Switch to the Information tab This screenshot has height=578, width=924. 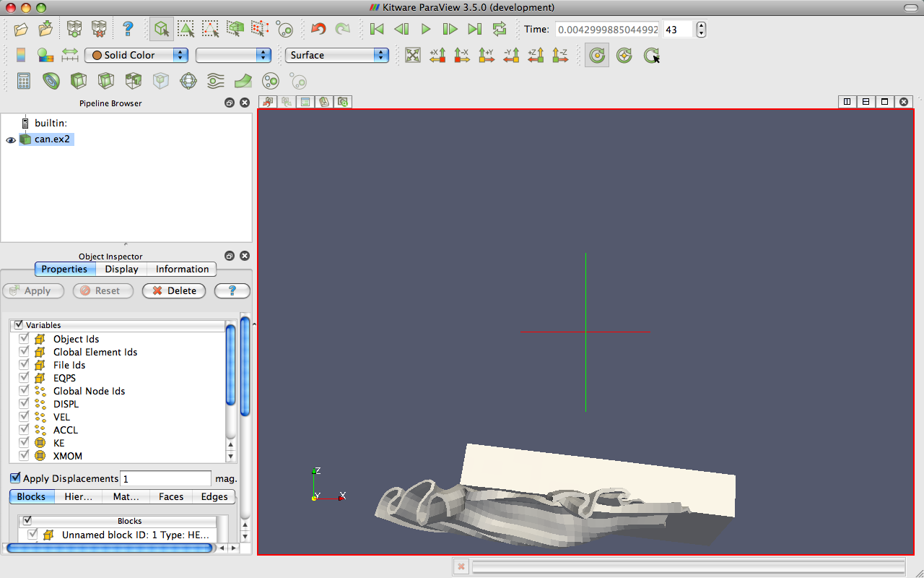click(182, 269)
